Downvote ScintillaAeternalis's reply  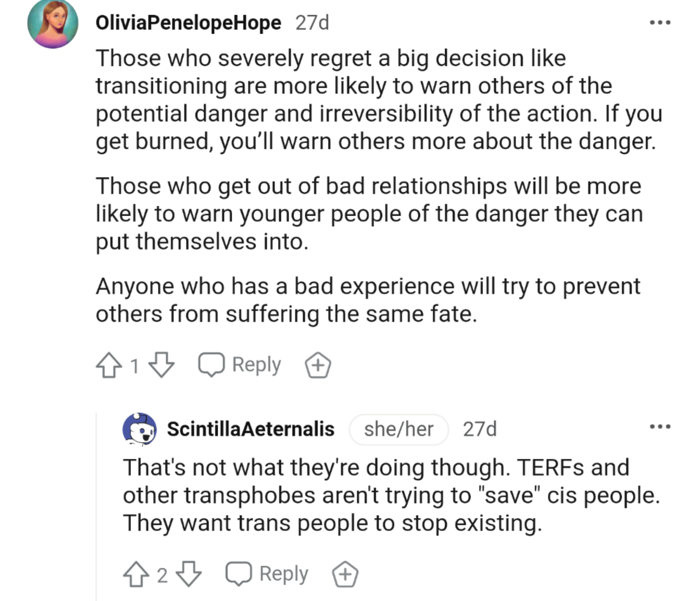click(189, 574)
